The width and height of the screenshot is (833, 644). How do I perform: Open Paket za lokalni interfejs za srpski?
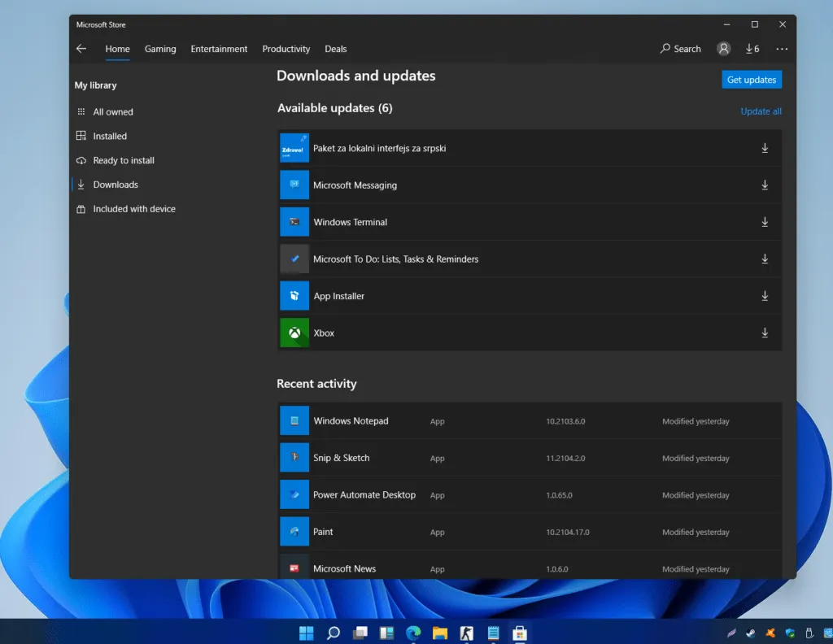point(379,148)
